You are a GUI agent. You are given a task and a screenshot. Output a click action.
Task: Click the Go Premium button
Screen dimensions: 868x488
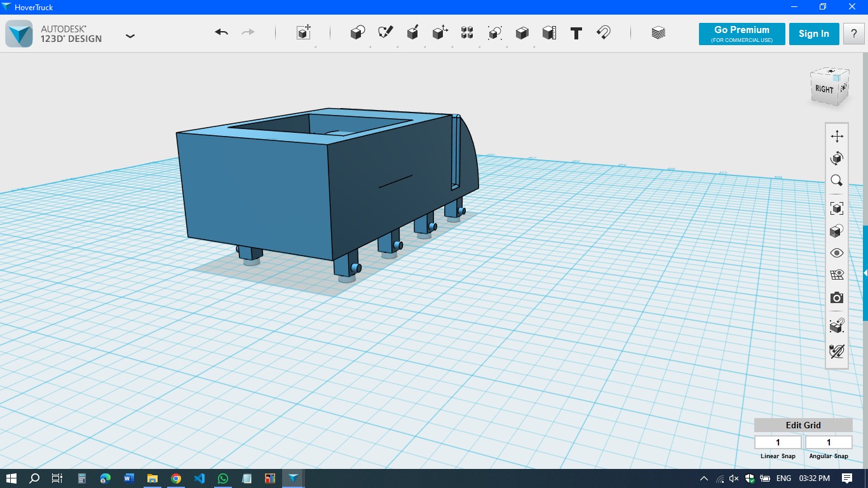(742, 34)
